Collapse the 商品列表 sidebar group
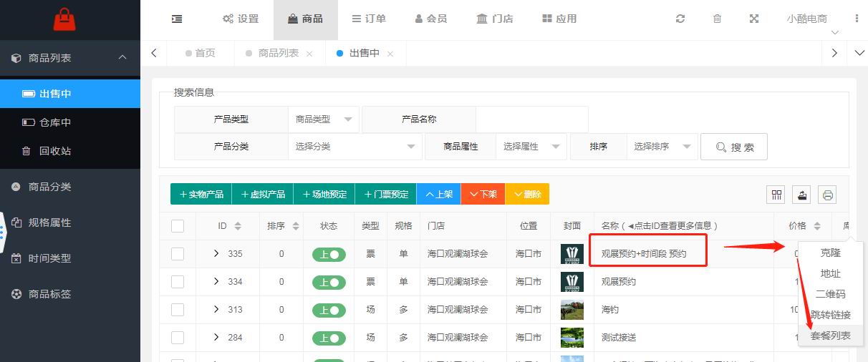This screenshot has width=868, height=362. [x=70, y=58]
